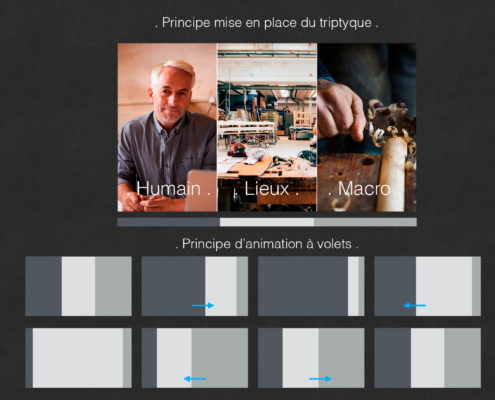Viewport: 495px width, 400px height.
Task: Click the grey right segment of the bar under the triptych
Action: tap(365, 222)
